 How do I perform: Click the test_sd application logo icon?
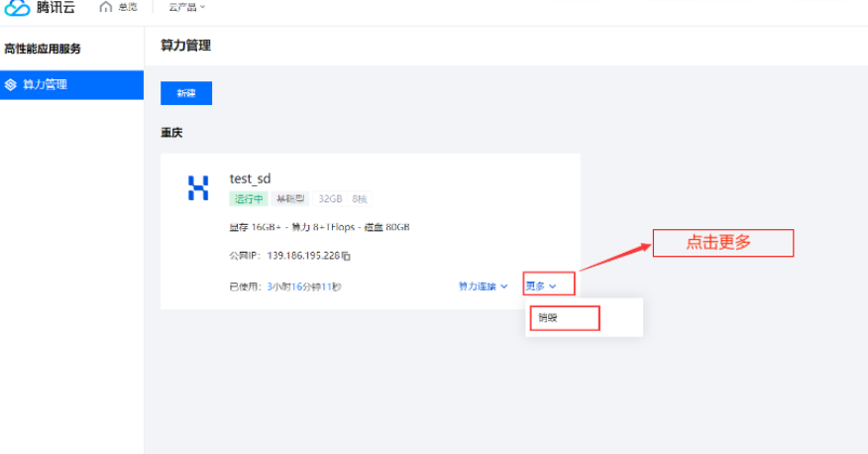198,187
